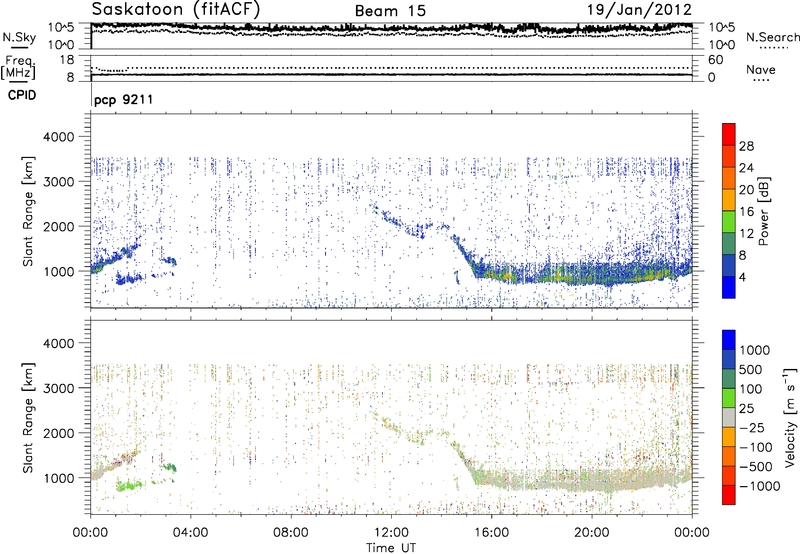Click the -1000 value on velocity scale

coord(760,486)
